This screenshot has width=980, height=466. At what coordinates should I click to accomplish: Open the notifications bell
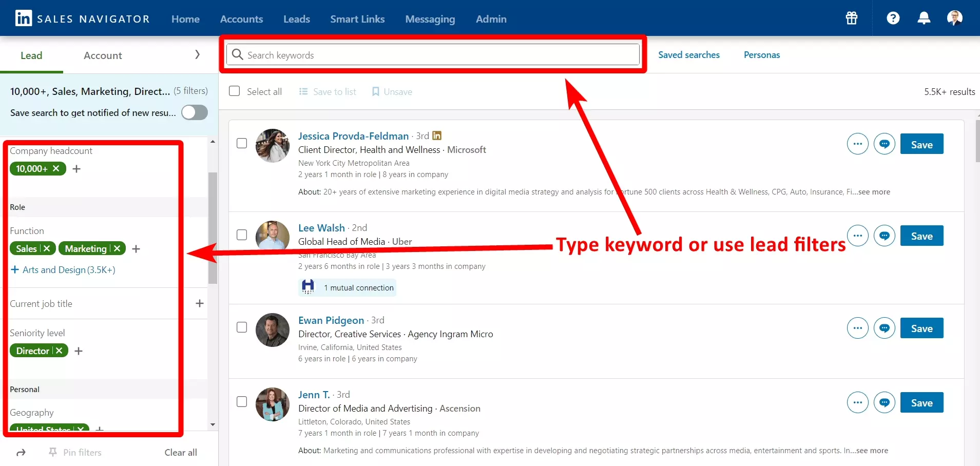click(924, 18)
